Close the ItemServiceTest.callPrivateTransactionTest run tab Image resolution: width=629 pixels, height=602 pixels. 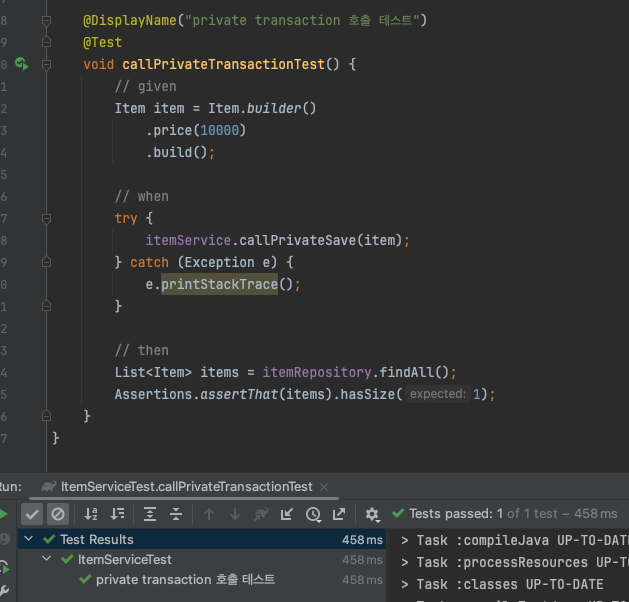(x=324, y=487)
